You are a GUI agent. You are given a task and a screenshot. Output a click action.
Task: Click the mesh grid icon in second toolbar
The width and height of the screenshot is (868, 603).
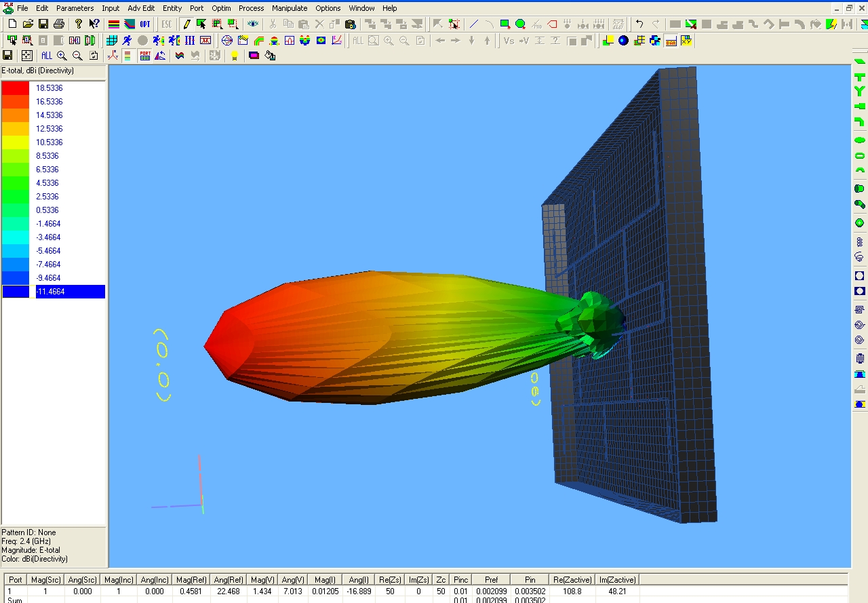click(x=112, y=40)
